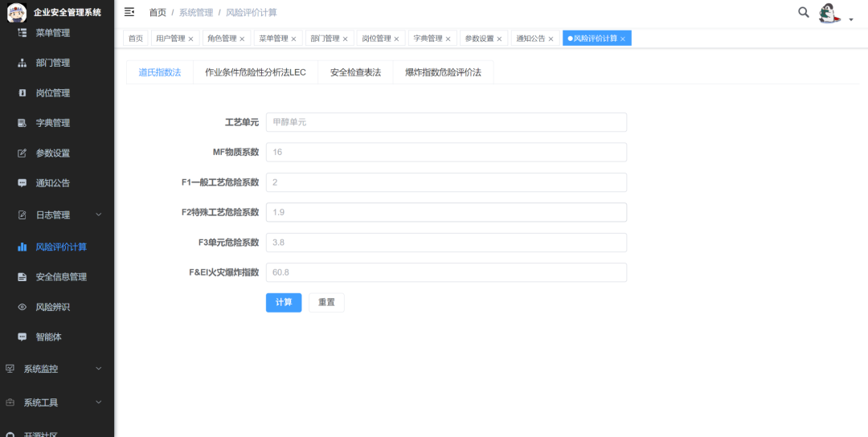Go to 首页 in the breadcrumb

(158, 12)
